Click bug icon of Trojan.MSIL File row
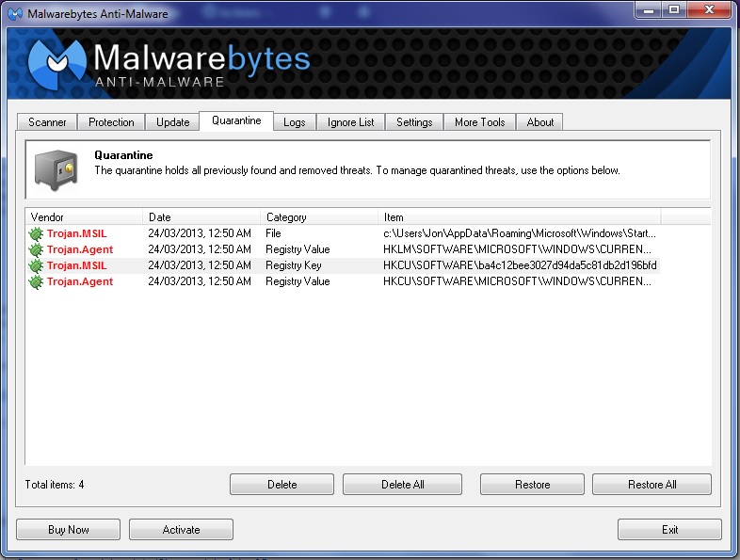 click(36, 233)
